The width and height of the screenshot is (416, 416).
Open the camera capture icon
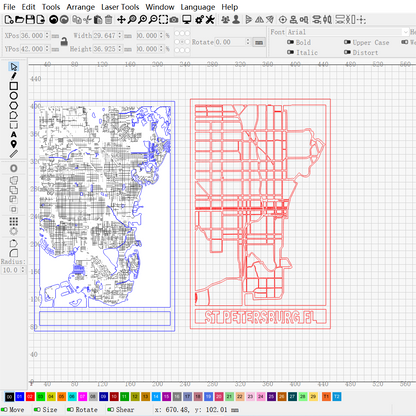(174, 20)
